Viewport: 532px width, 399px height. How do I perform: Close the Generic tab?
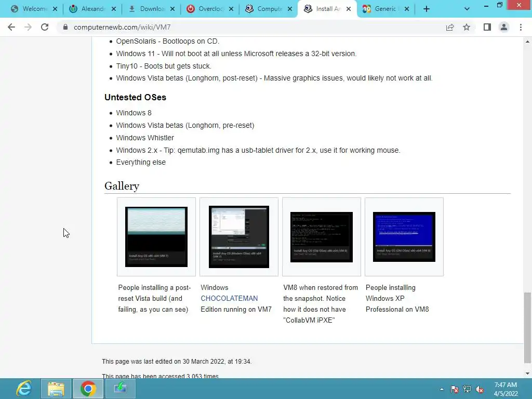pyautogui.click(x=407, y=9)
